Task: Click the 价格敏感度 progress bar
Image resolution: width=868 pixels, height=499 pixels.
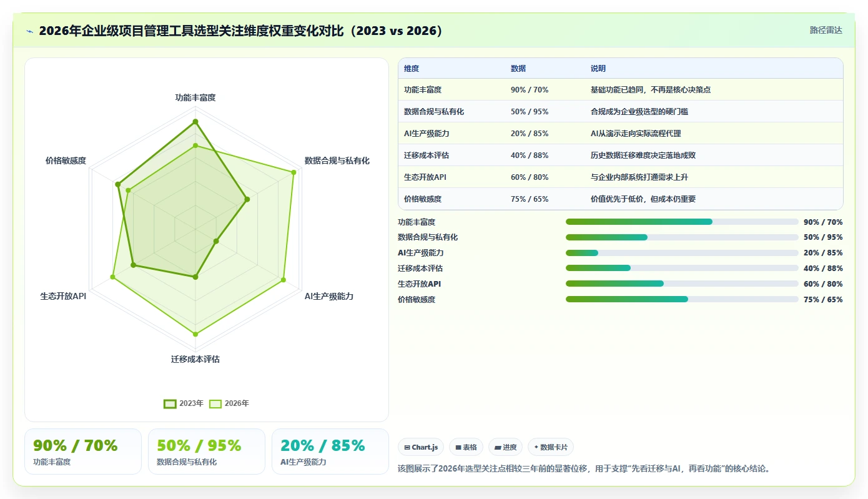Action: coord(682,299)
